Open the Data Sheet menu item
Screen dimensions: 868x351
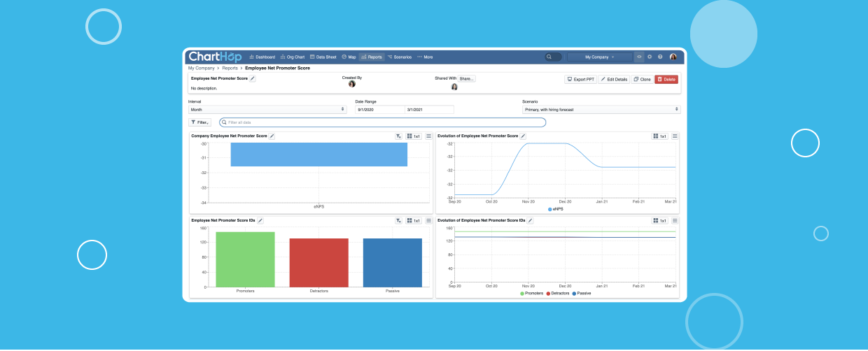[323, 57]
